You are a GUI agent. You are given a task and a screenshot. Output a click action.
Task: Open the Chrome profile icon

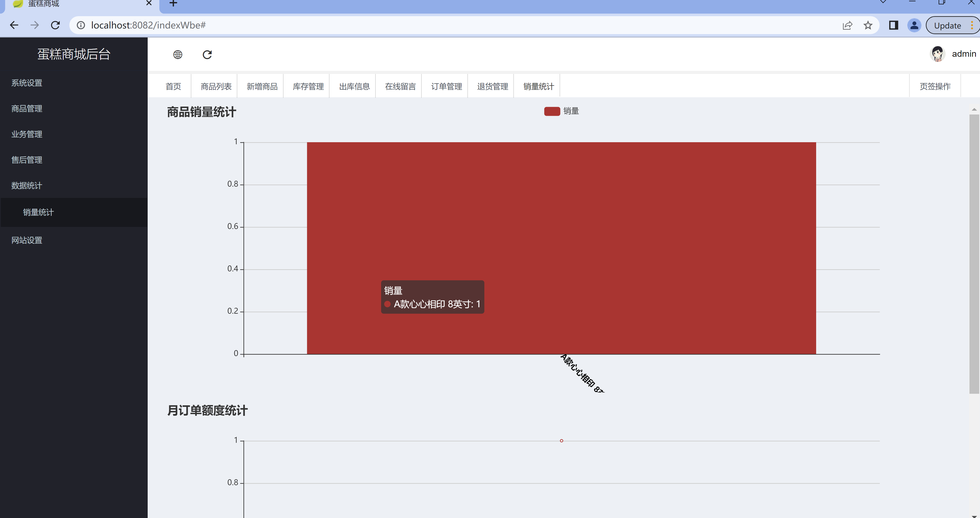(x=914, y=25)
